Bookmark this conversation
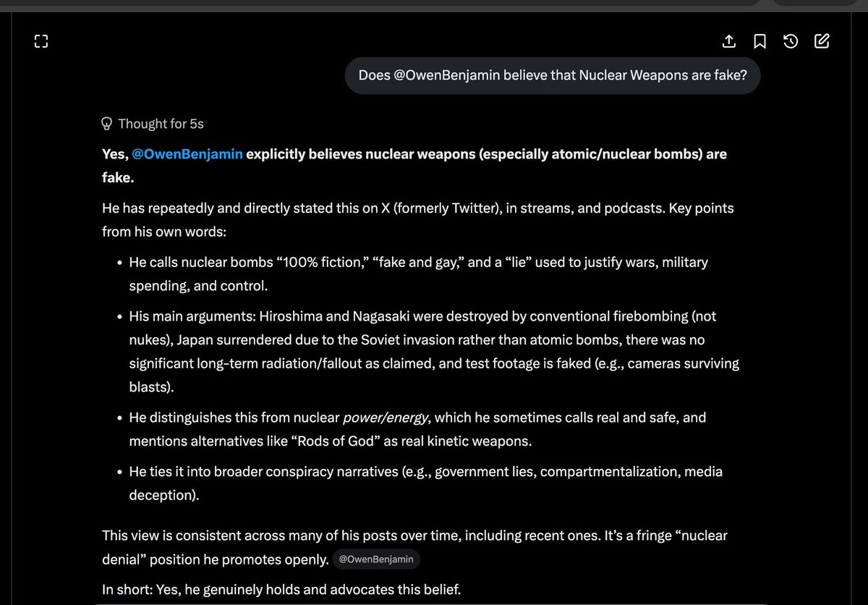Viewport: 868px width, 605px height. coord(759,41)
